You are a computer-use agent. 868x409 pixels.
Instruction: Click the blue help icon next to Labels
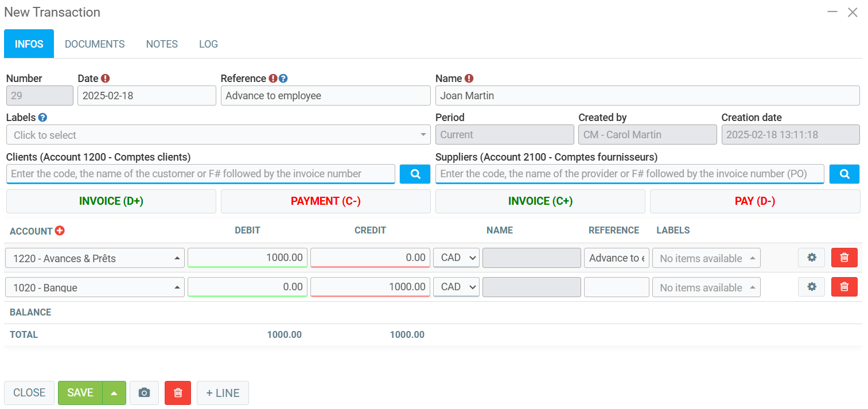(x=42, y=118)
